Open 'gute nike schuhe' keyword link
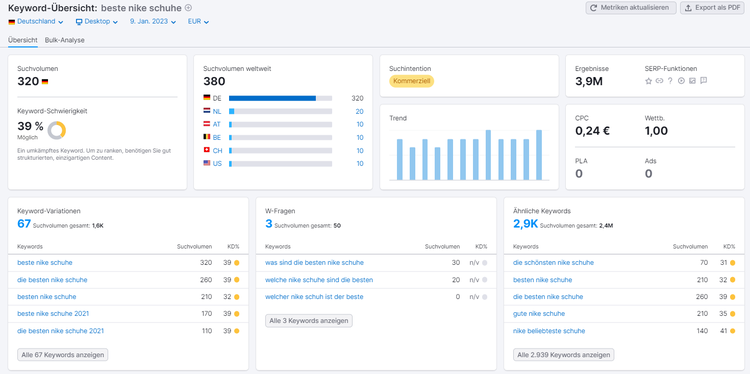This screenshot has height=374, width=750. (x=539, y=314)
